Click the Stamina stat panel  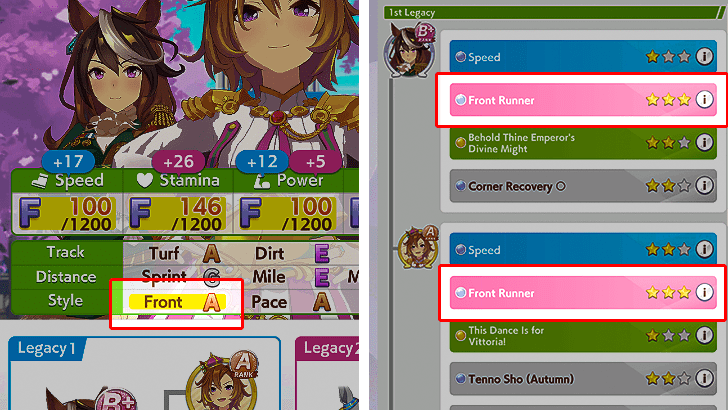pos(178,202)
